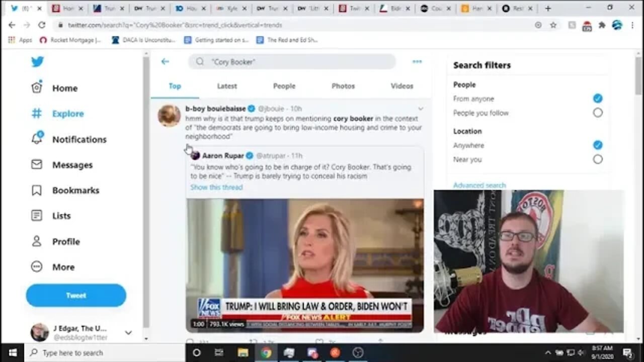Click the Twitter bird logo

(x=37, y=61)
